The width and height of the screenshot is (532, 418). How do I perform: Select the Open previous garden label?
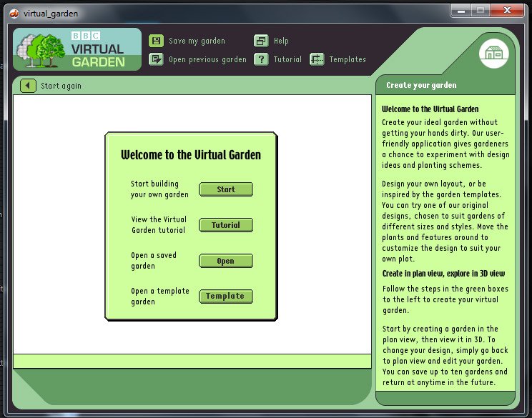[x=207, y=60]
